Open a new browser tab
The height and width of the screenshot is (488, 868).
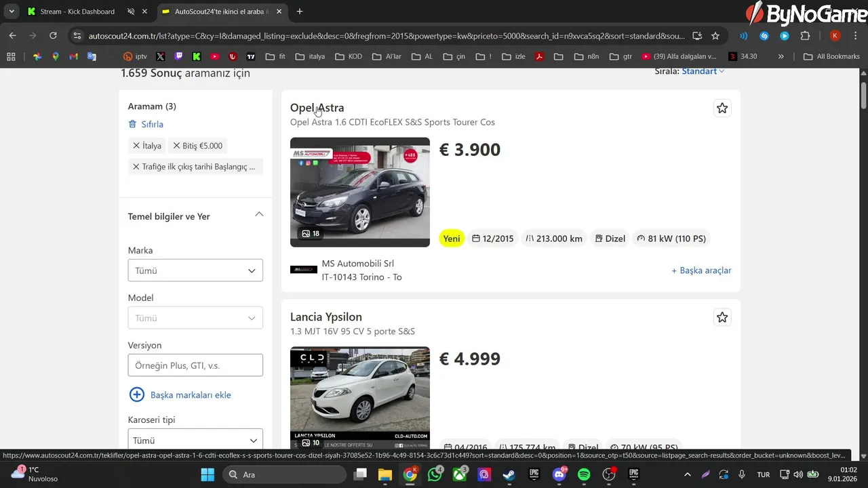point(300,12)
